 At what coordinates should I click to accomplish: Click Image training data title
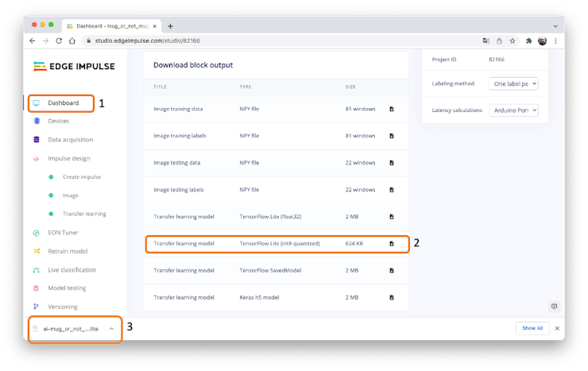[178, 109]
